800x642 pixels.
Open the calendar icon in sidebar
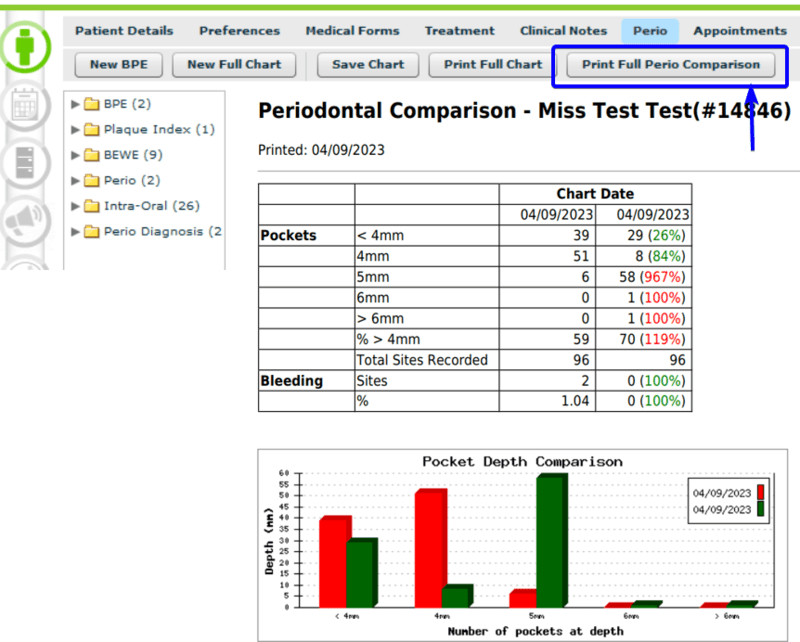(24, 107)
